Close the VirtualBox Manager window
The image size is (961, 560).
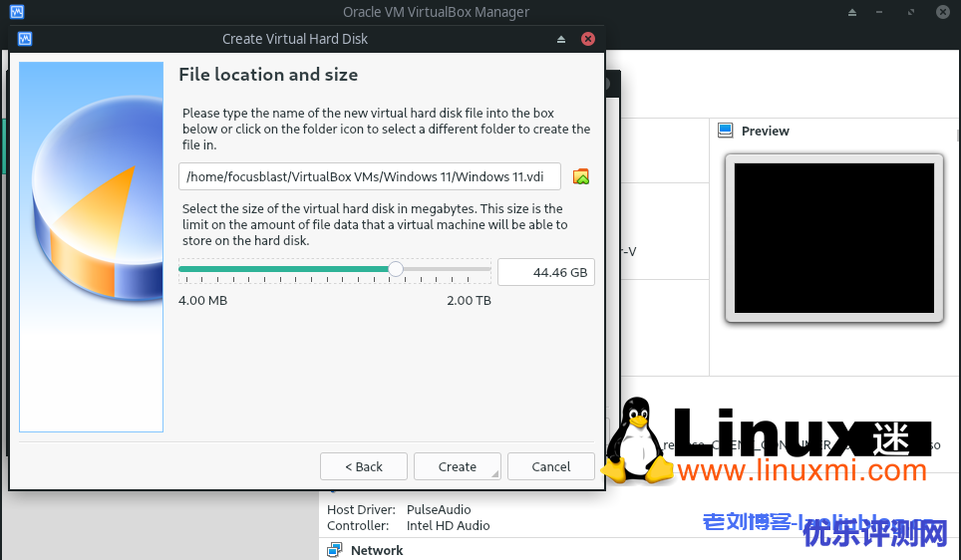pos(943,12)
